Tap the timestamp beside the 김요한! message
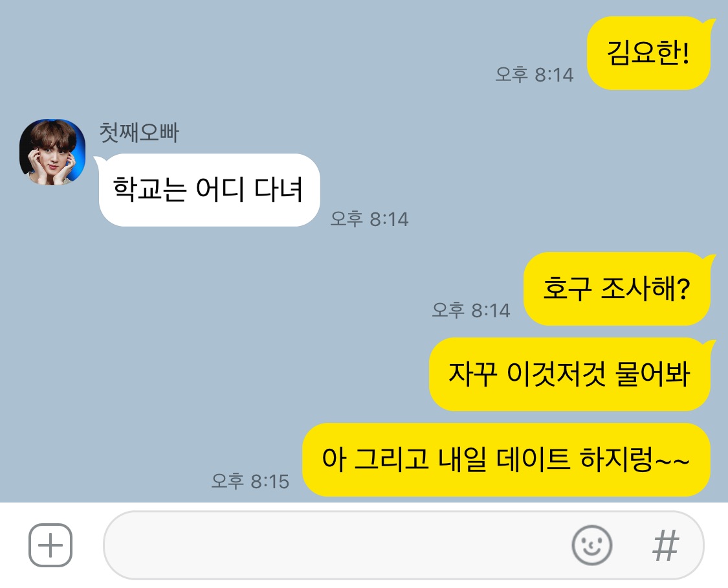This screenshot has width=728, height=588. [x=534, y=74]
